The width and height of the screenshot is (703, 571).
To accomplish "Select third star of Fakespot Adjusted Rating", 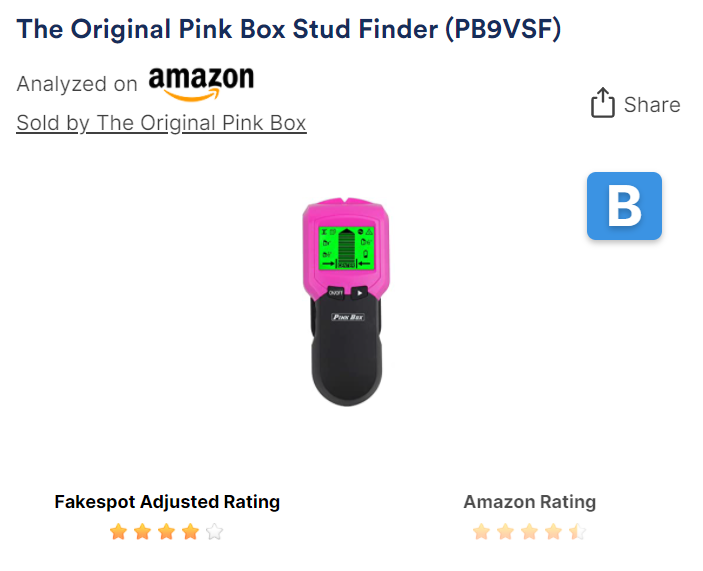I will (166, 532).
